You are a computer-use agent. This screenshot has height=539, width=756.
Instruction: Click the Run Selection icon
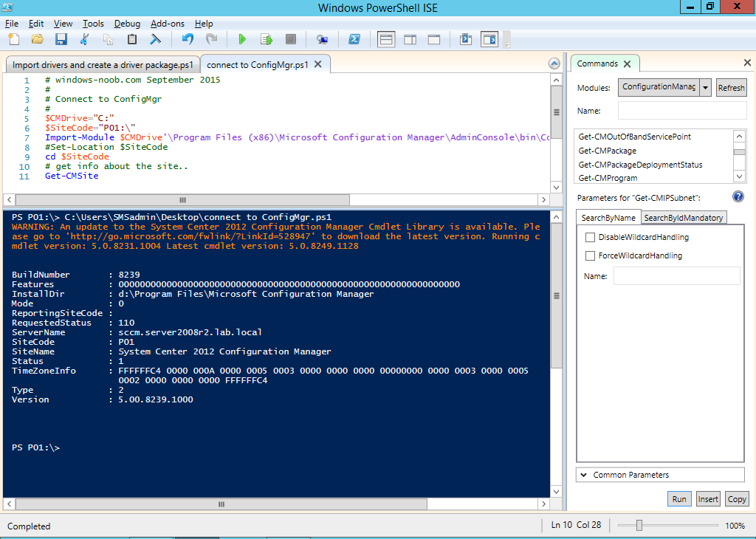pyautogui.click(x=266, y=40)
